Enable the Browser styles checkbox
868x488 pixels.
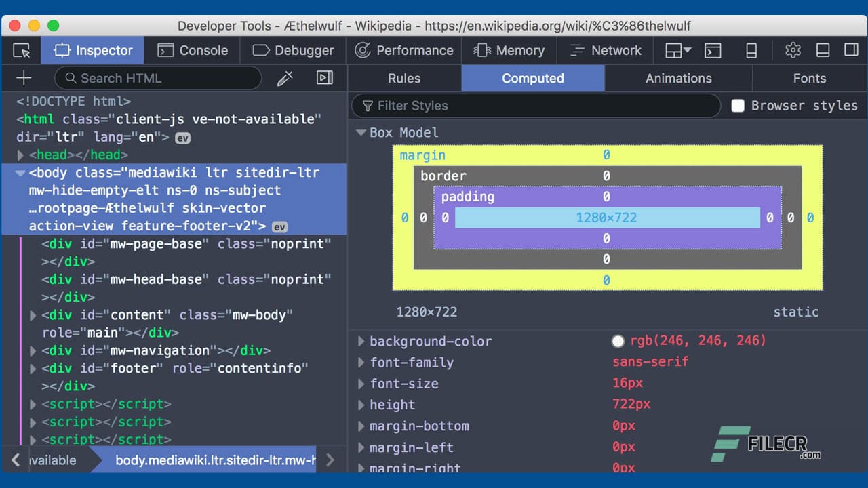(x=738, y=105)
